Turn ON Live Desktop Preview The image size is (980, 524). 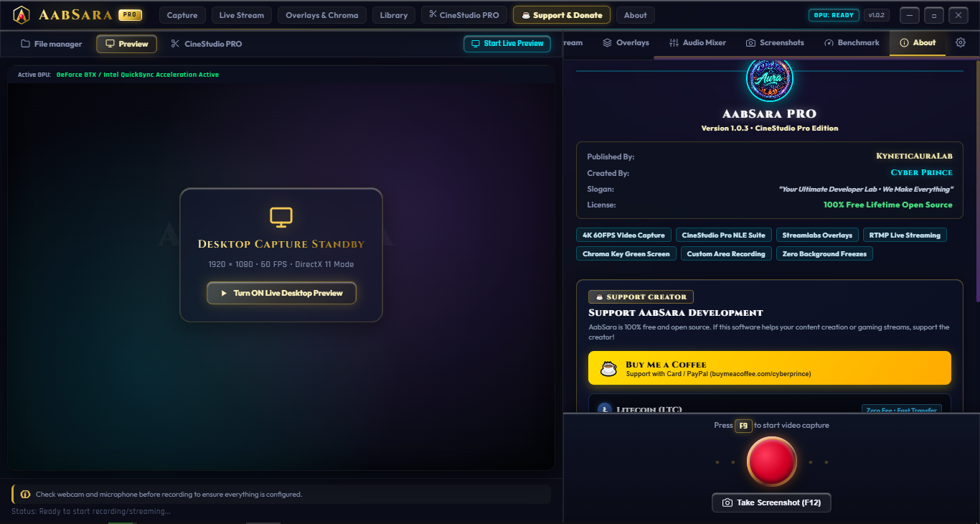point(281,293)
